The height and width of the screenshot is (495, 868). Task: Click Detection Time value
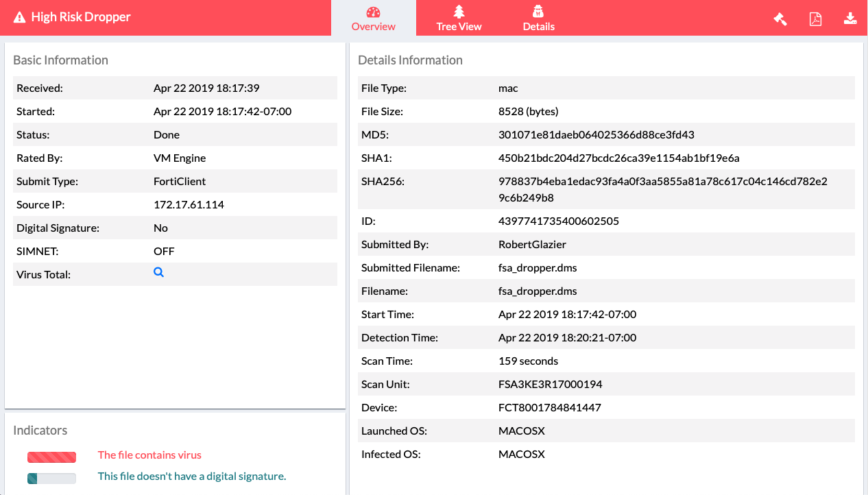click(x=568, y=337)
